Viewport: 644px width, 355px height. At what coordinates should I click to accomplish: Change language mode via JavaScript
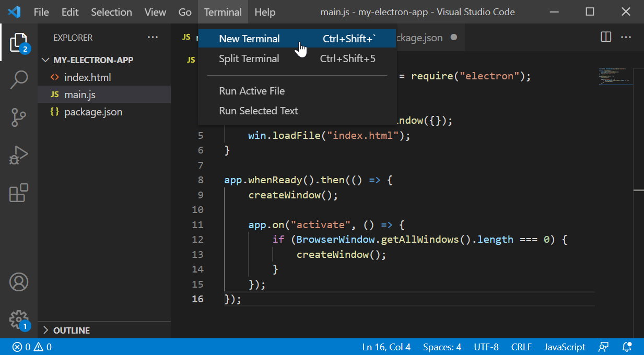(565, 347)
